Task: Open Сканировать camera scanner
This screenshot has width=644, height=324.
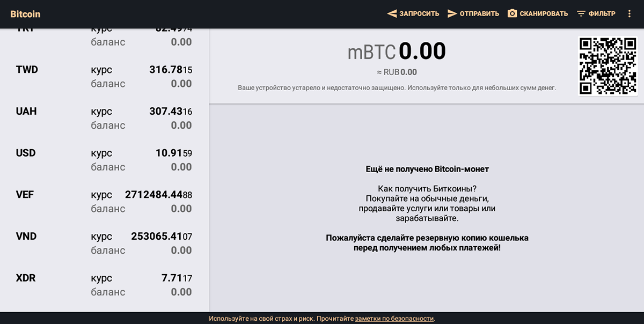Action: [x=538, y=14]
